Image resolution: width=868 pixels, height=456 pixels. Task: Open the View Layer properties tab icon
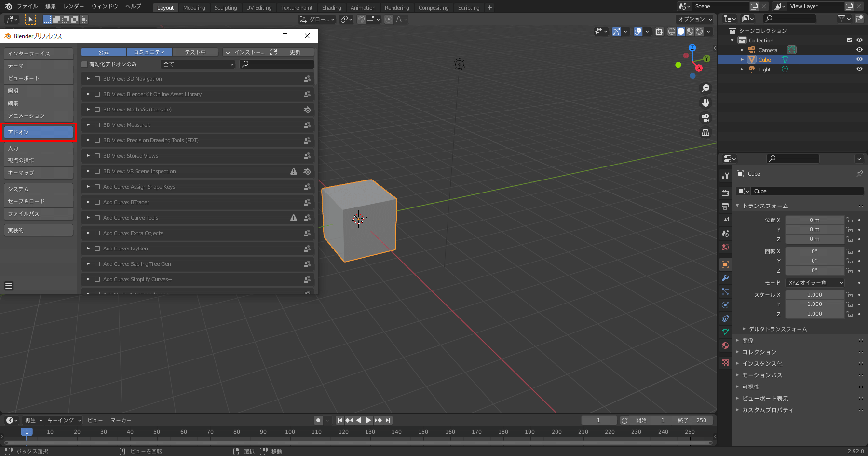[x=725, y=220]
